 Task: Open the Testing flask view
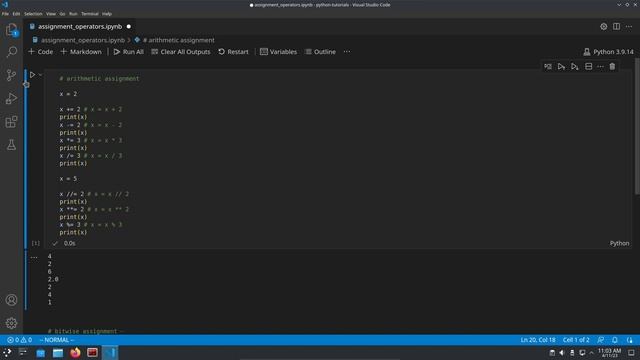click(x=11, y=144)
